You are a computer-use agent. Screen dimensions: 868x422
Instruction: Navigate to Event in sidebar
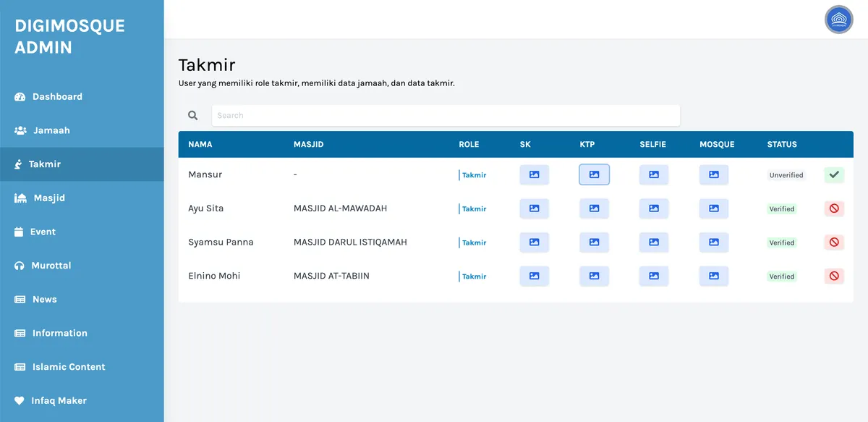tap(82, 232)
